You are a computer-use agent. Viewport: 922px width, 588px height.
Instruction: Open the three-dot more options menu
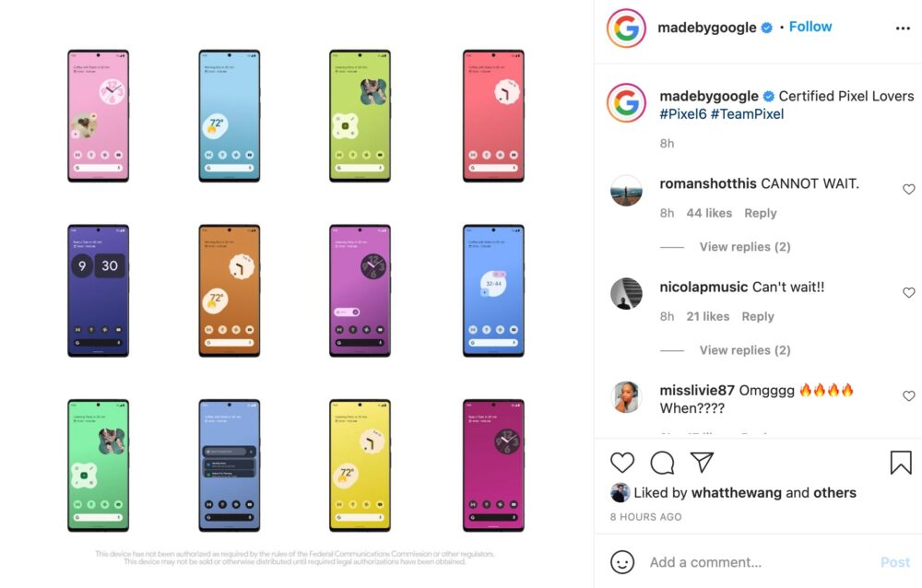click(x=903, y=29)
